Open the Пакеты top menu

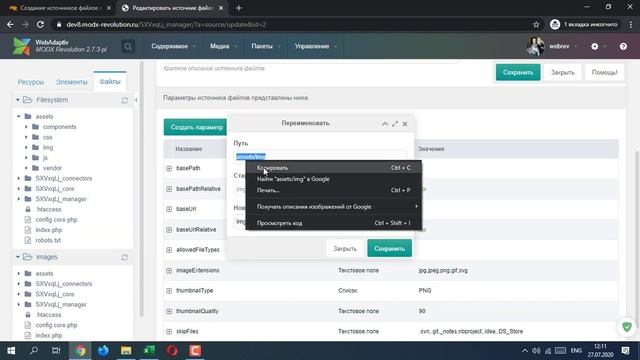click(266, 47)
